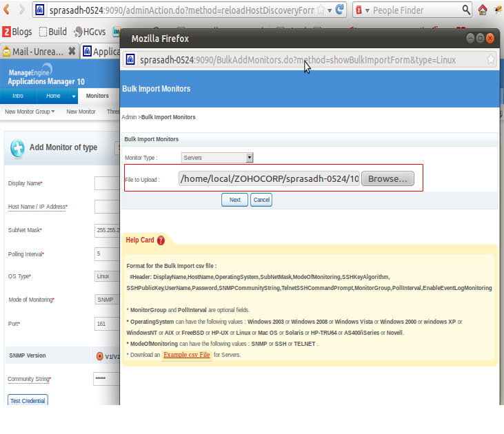504x434 pixels.
Task: Close the Mozilla Firefox popup window
Action: 490,39
